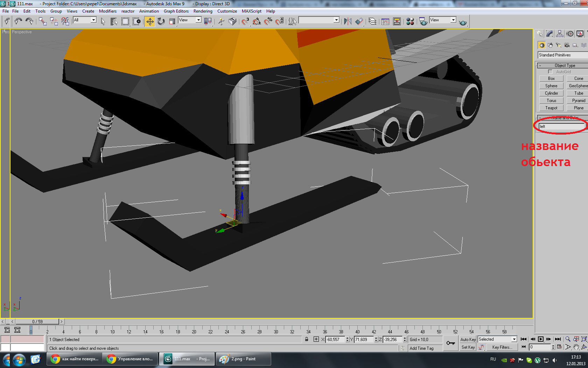Open the Material Editor icon
The height and width of the screenshot is (368, 588).
[410, 22]
